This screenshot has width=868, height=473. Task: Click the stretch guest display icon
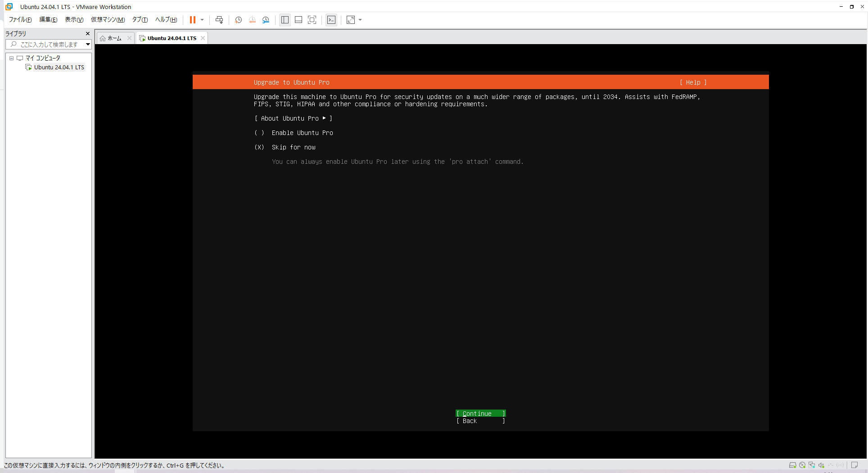point(351,20)
